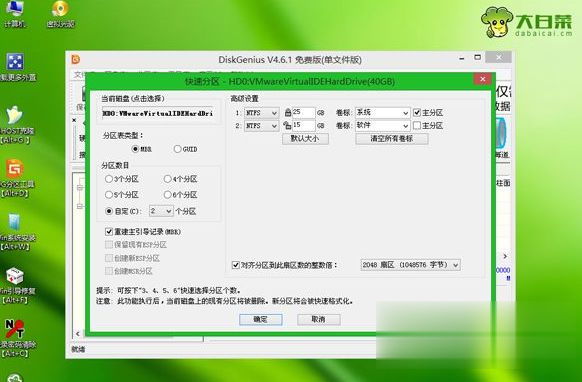Launch Win system installer shortcut (Alt+W)
Screen dimensions: 582x382
(x=15, y=232)
